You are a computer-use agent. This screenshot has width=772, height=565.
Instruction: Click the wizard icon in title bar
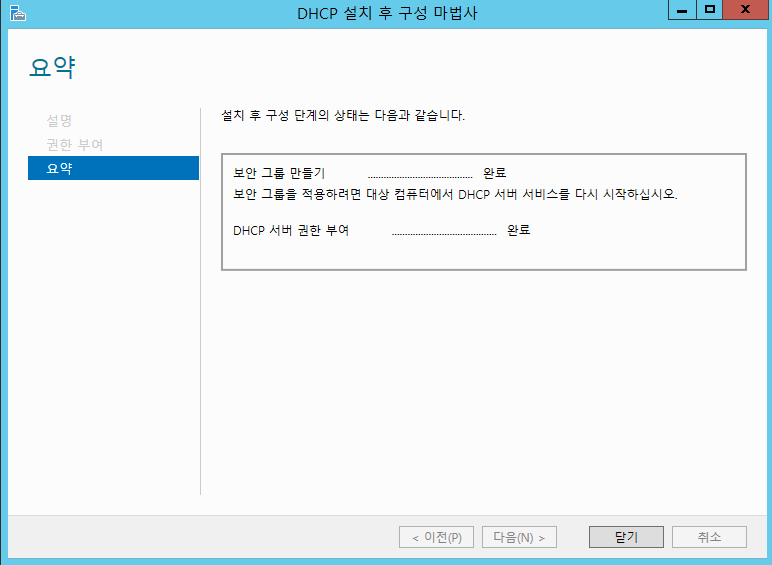coord(17,13)
